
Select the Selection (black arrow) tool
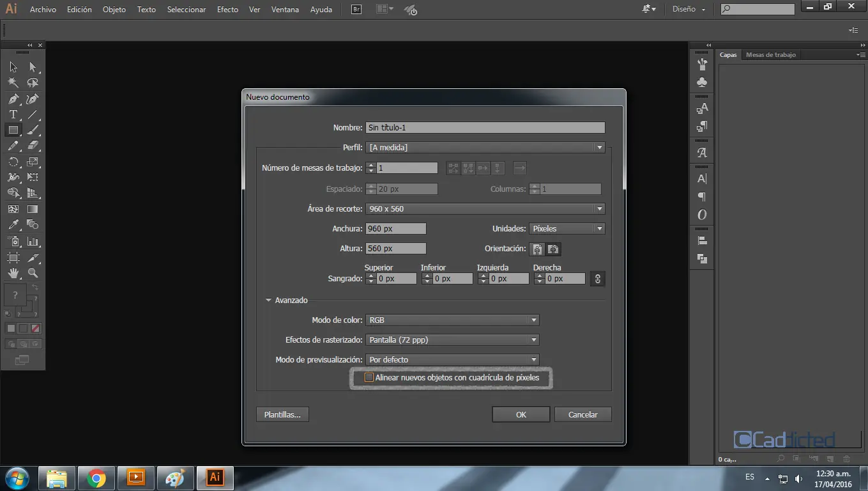(x=13, y=66)
